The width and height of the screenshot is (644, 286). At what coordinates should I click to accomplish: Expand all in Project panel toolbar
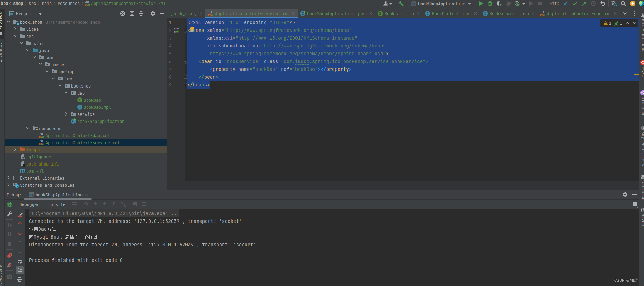point(132,13)
